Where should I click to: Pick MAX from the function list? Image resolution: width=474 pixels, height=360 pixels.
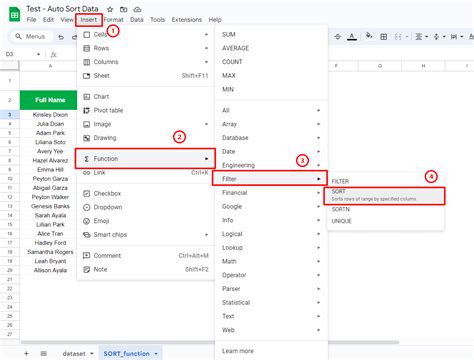(272, 75)
